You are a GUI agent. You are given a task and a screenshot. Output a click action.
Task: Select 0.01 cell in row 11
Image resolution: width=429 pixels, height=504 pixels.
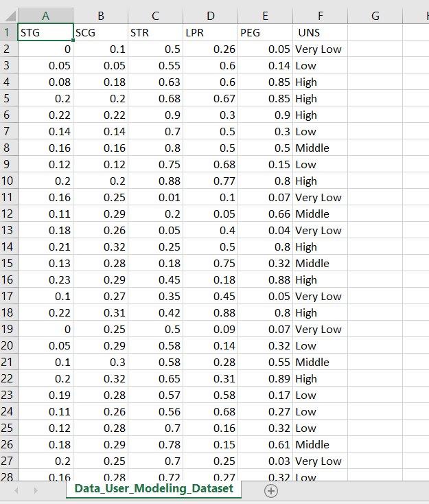pos(156,197)
